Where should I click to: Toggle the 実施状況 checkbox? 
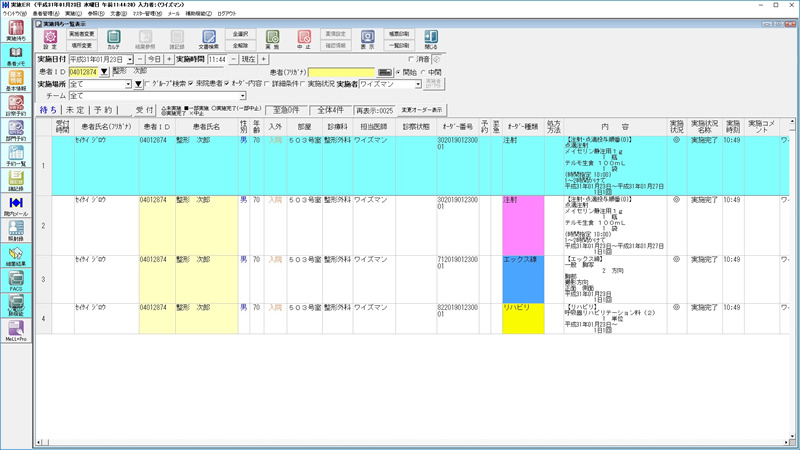tap(303, 84)
